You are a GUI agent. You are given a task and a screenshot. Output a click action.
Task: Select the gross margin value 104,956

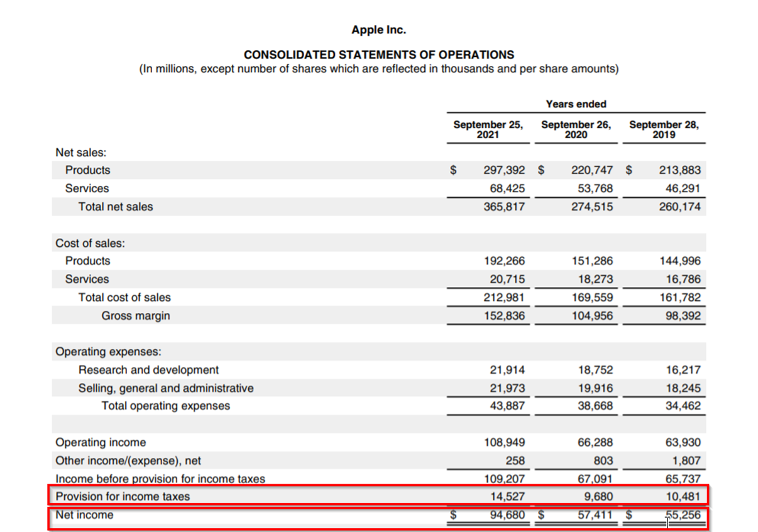(x=592, y=316)
